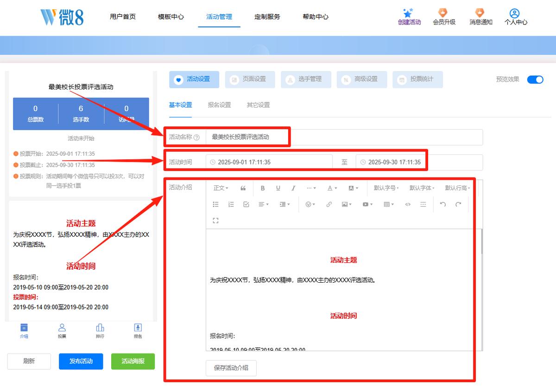
Task: Open the 默认字号 font size dropdown
Action: pyautogui.click(x=386, y=188)
